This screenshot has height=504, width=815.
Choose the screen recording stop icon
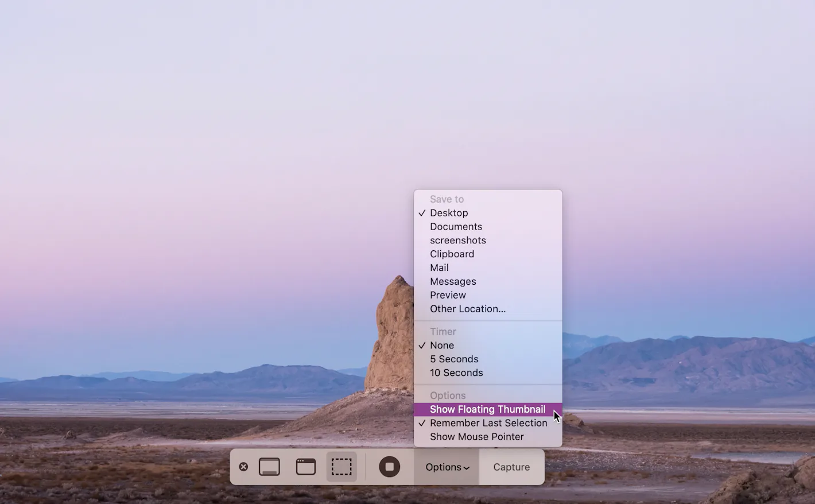(389, 467)
